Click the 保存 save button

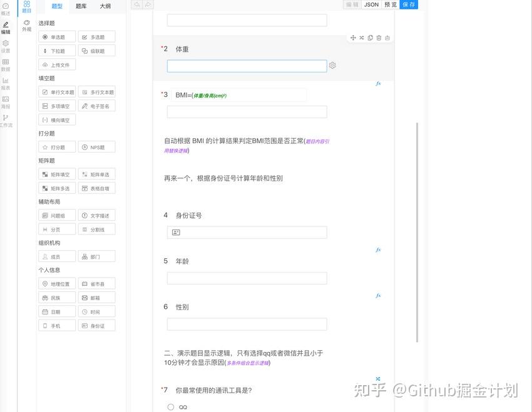407,4
